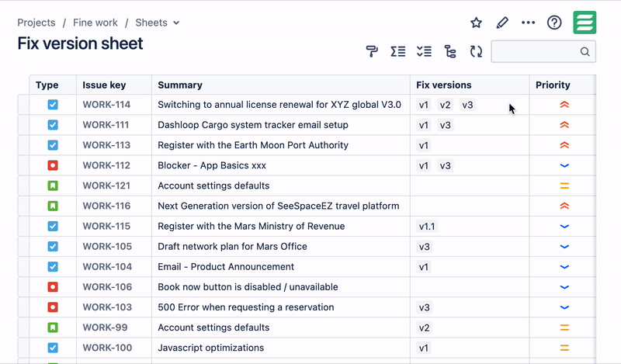Viewport: 621px width, 364px height.
Task: Click the bug type icon for WORK-112
Action: pos(53,165)
